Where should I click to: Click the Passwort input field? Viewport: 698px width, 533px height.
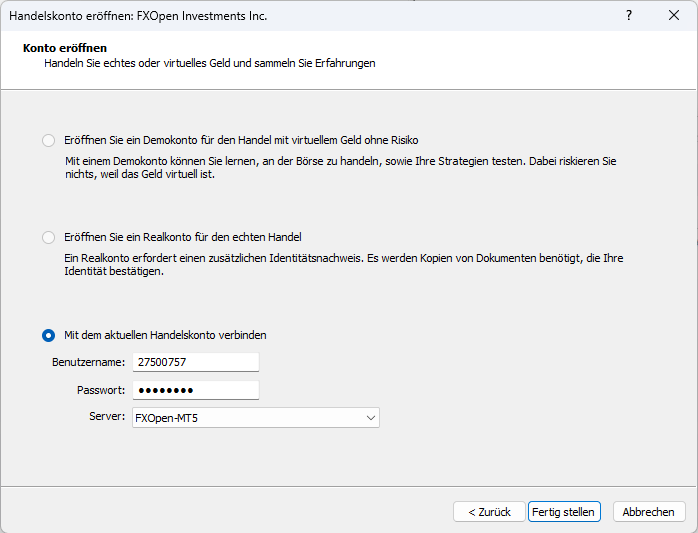coord(195,390)
